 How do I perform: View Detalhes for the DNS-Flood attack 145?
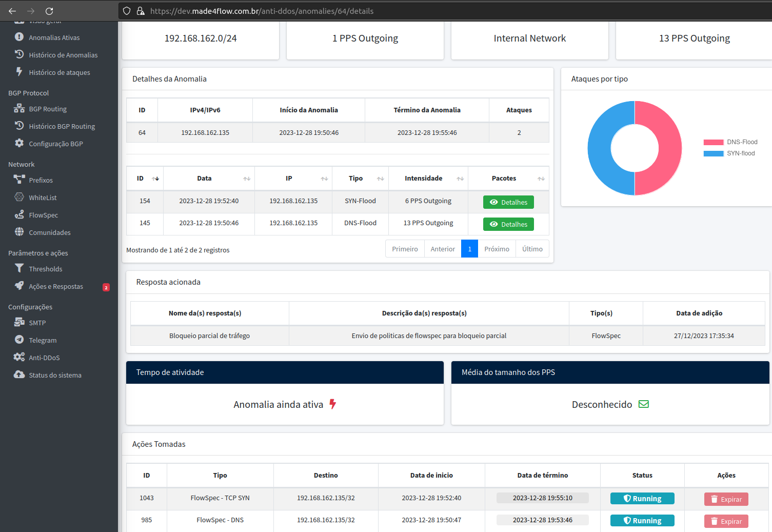tap(508, 224)
